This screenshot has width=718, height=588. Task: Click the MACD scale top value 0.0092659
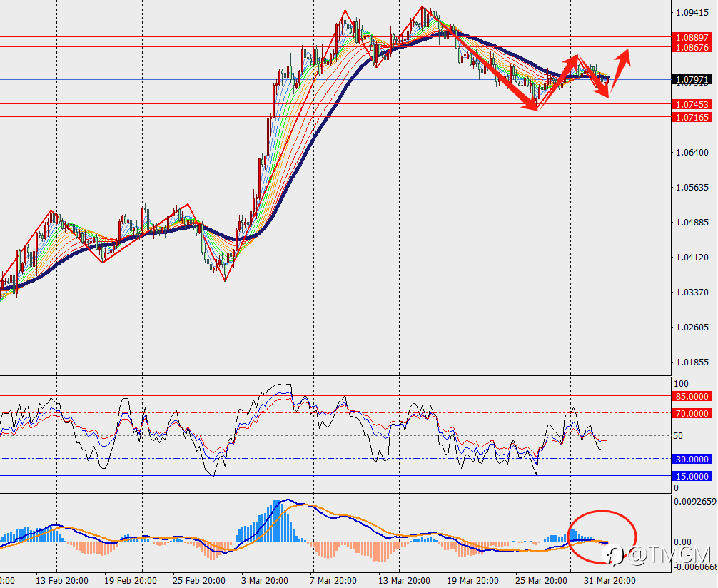tap(695, 502)
